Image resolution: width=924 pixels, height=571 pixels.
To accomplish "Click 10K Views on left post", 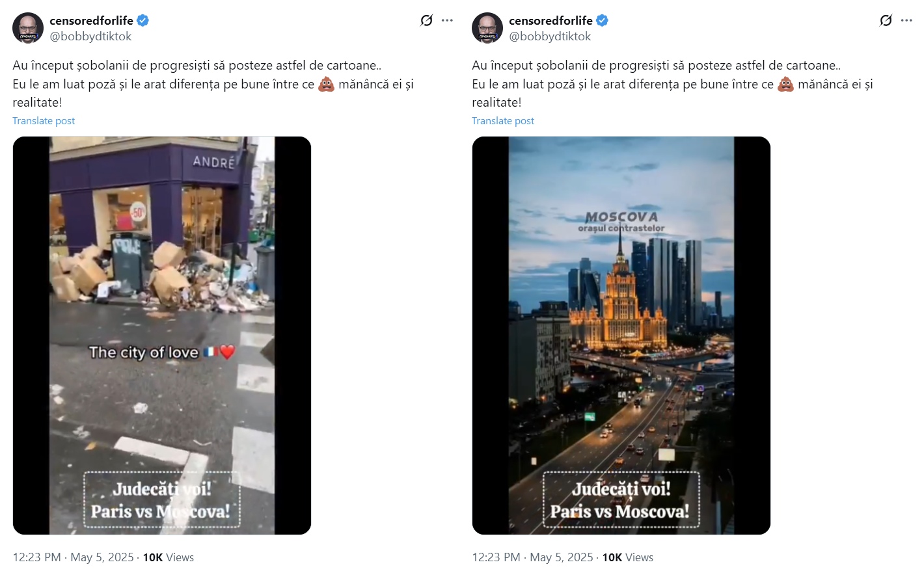I will (169, 557).
